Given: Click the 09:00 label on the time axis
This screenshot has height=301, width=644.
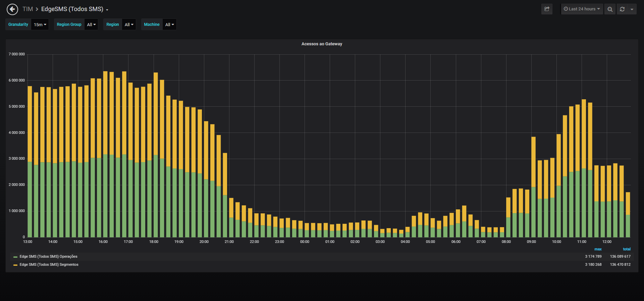Looking at the screenshot, I should tap(531, 242).
